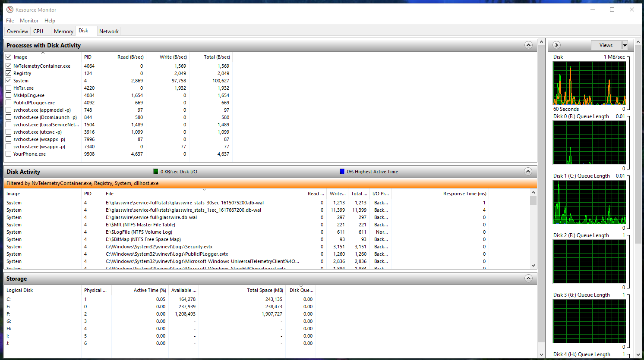Viewport: 644px width, 360px height.
Task: Sort processes by Image column header
Action: point(20,57)
